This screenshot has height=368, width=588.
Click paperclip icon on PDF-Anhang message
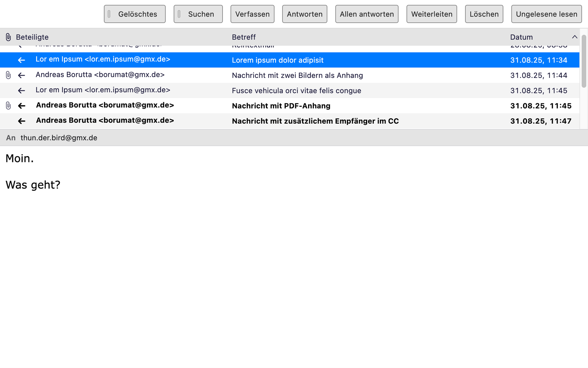8,106
